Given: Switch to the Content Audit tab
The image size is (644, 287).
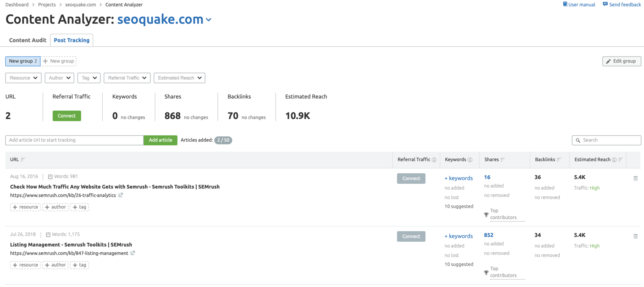Looking at the screenshot, I should tap(28, 40).
